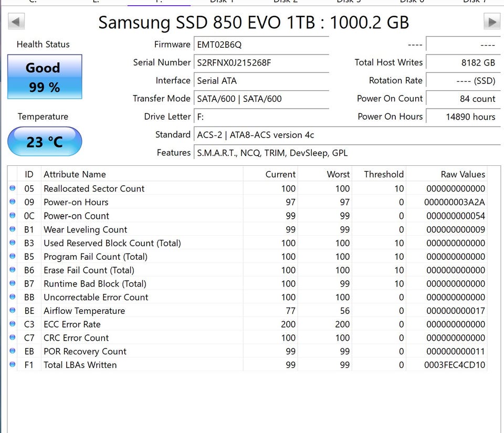Select the POR Recovery Count attribute name
Image resolution: width=504 pixels, height=433 pixels.
[x=85, y=351]
